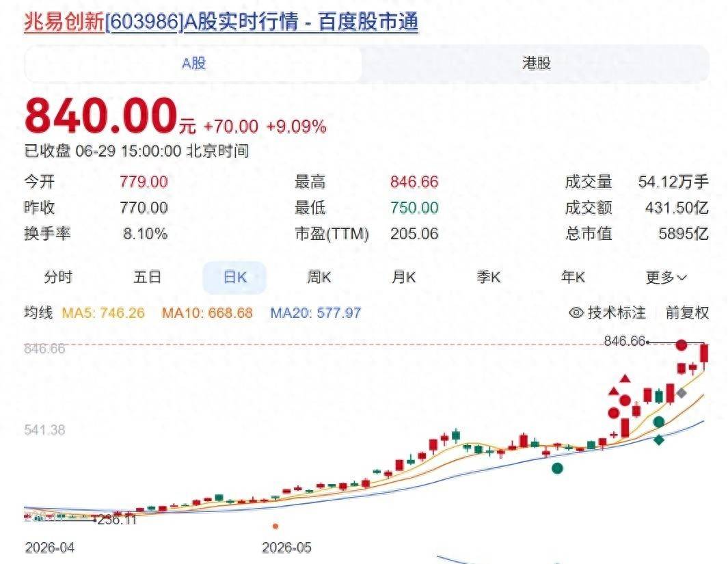The width and height of the screenshot is (728, 564).
Task: Click the +9.09% change percentage
Action: (296, 126)
